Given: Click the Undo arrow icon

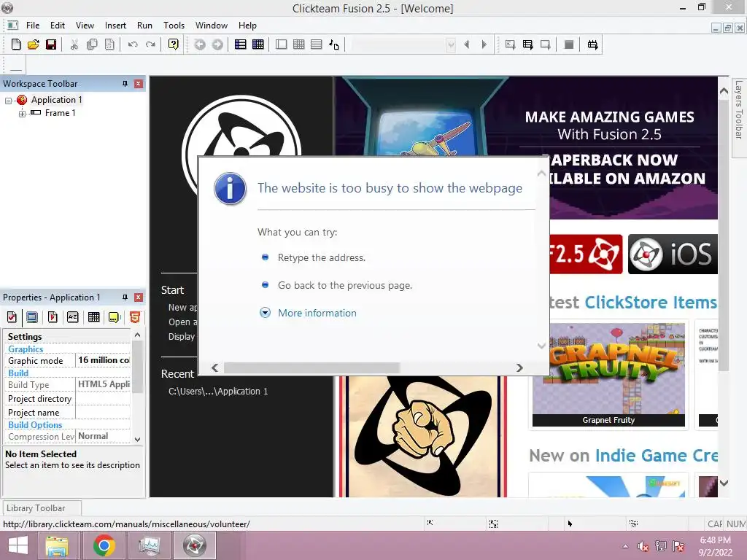Looking at the screenshot, I should click(x=133, y=44).
